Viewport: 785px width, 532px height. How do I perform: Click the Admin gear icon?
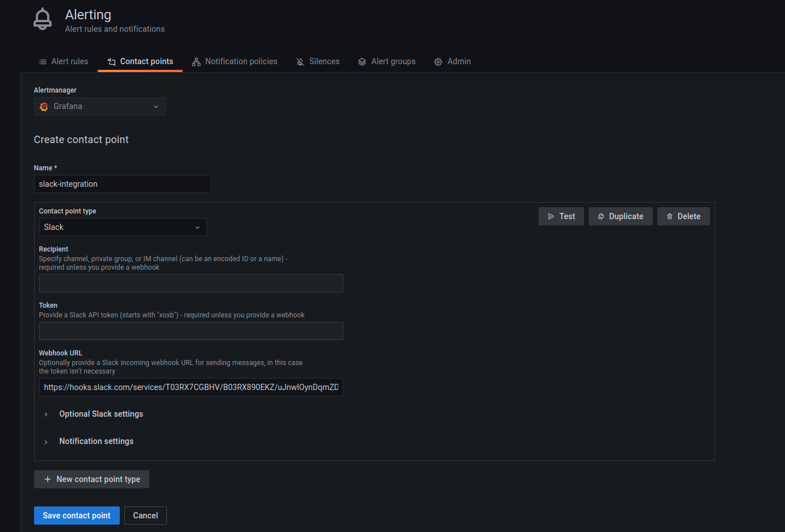click(x=438, y=62)
